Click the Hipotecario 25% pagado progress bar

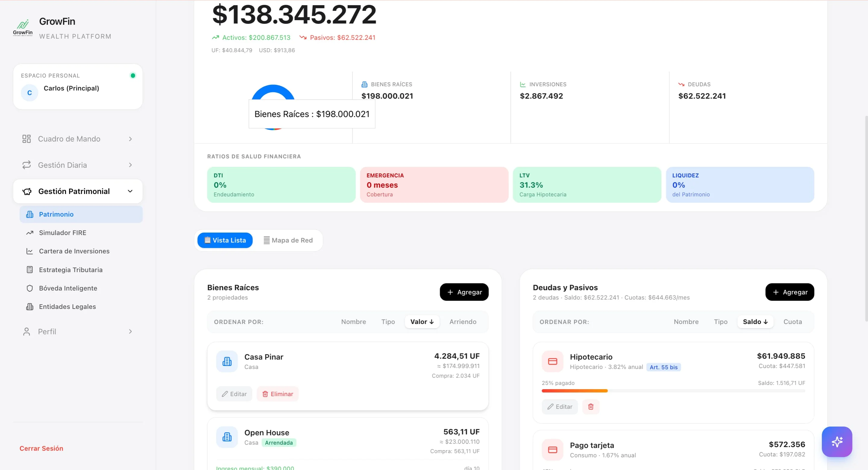pos(673,391)
